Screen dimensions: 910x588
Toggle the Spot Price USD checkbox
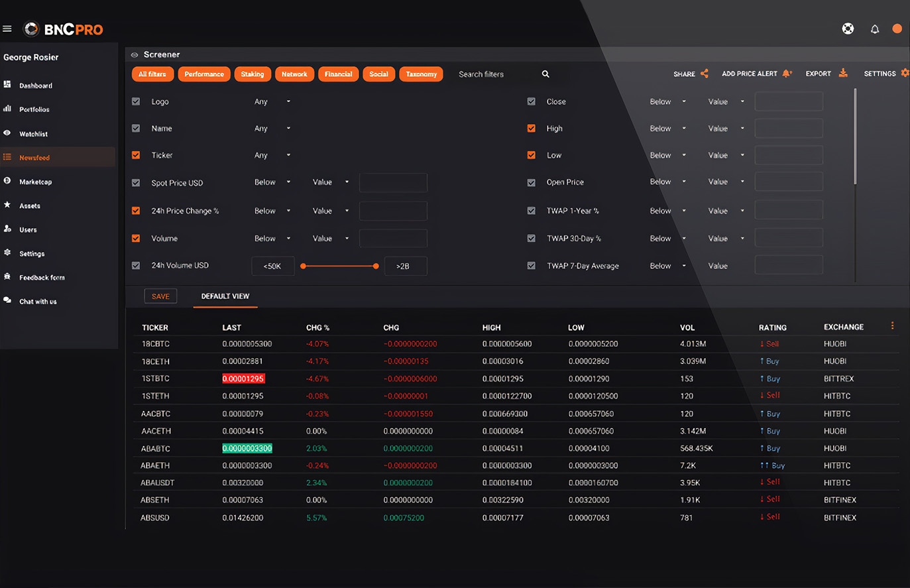pyautogui.click(x=136, y=183)
